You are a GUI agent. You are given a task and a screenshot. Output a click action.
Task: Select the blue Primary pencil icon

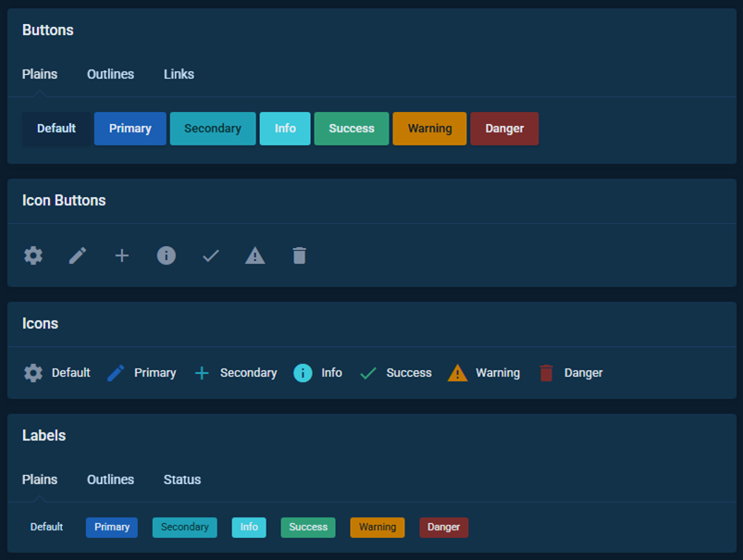tap(116, 373)
